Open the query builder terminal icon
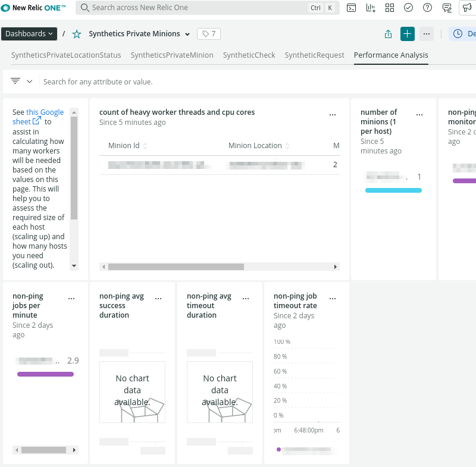476x467 pixels. pyautogui.click(x=352, y=8)
